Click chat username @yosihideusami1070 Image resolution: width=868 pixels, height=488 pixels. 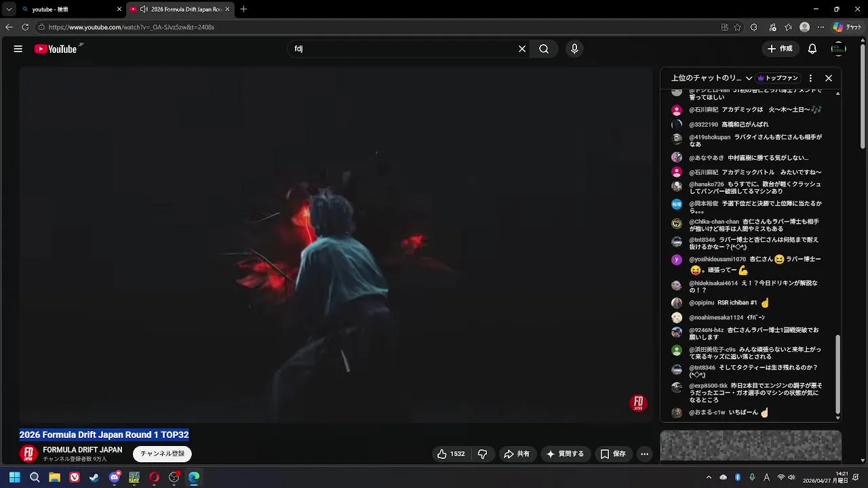717,260
